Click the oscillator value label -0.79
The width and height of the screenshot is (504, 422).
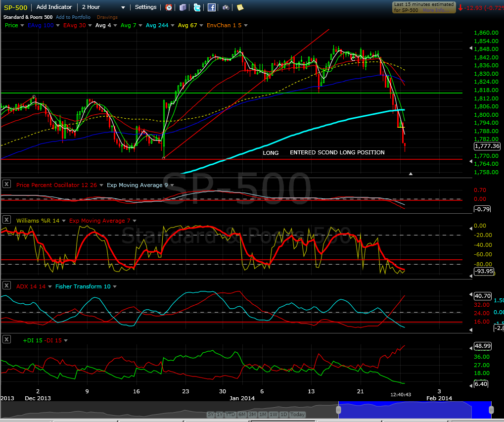(482, 209)
